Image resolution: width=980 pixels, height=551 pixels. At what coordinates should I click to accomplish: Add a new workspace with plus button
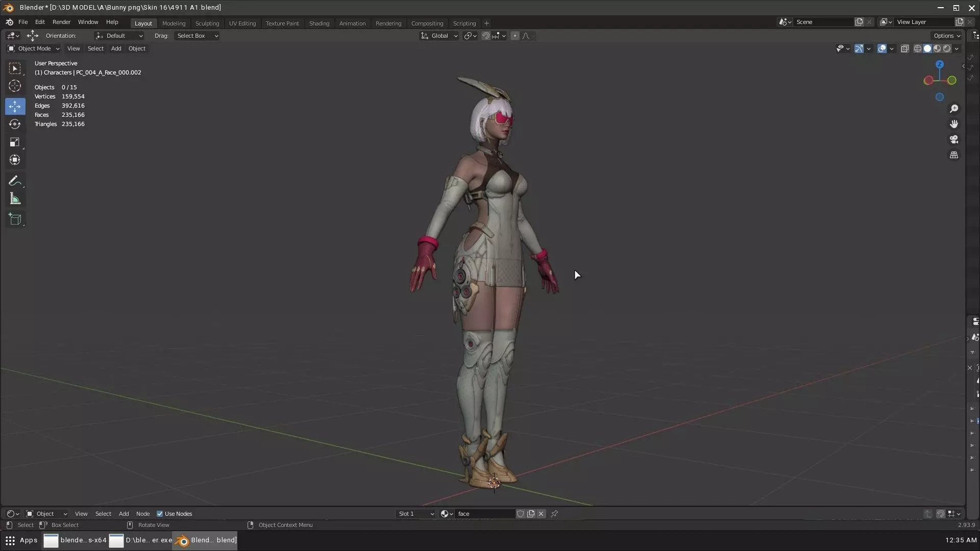(486, 23)
